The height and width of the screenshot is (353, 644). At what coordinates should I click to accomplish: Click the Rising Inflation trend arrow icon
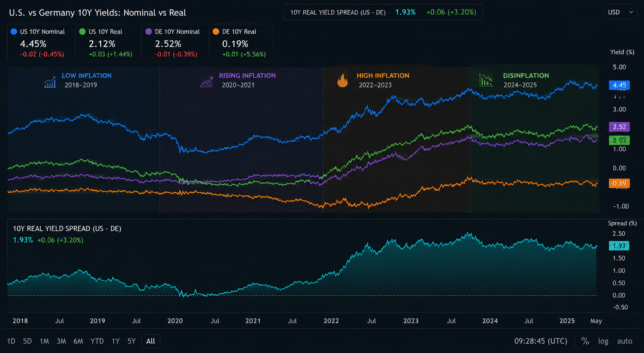coord(207,82)
